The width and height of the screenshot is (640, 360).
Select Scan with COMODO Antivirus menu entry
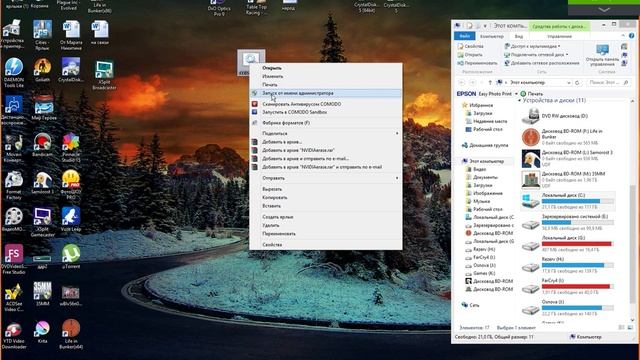(325, 104)
